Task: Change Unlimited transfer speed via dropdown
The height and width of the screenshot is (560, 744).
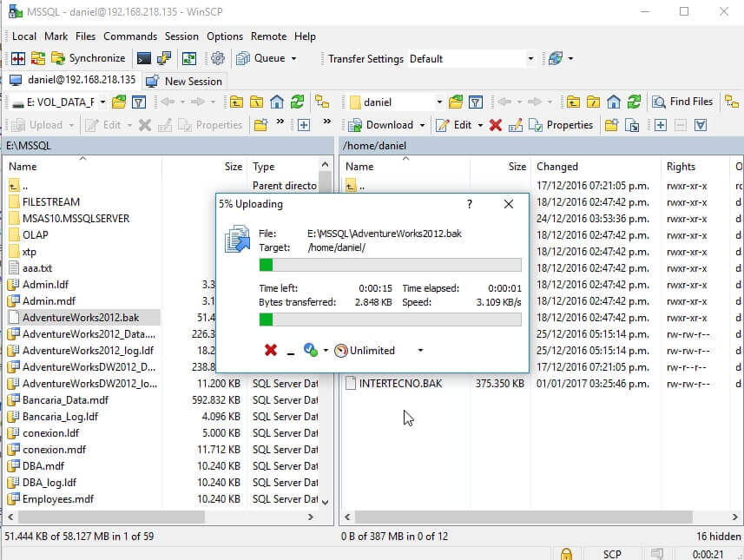Action: pyautogui.click(x=421, y=350)
